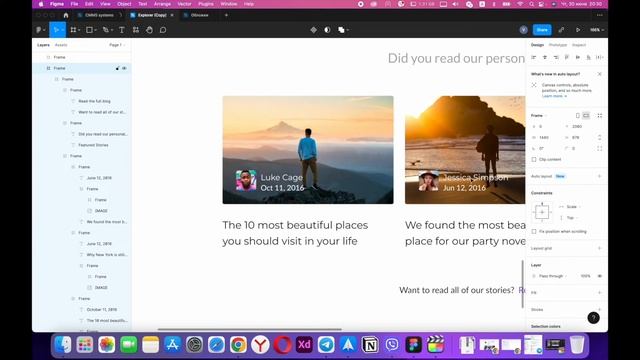Open Notion in the Dock
Screen dimensions: 640x360
click(x=370, y=344)
